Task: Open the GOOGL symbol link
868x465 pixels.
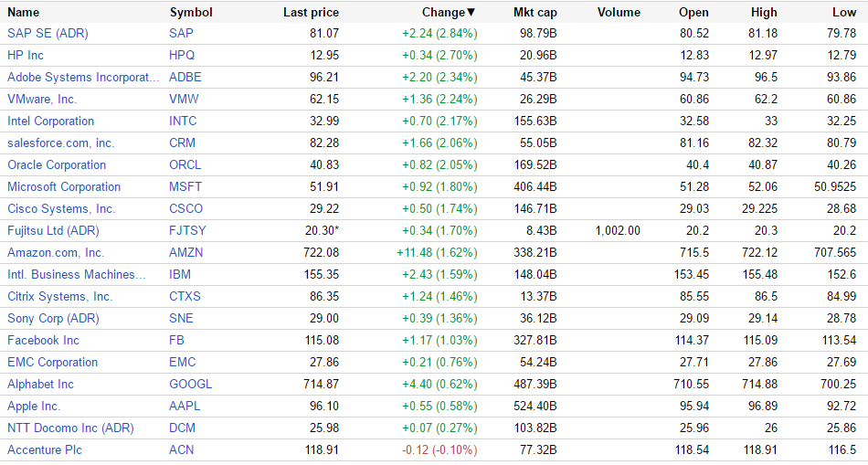Action: coord(190,384)
